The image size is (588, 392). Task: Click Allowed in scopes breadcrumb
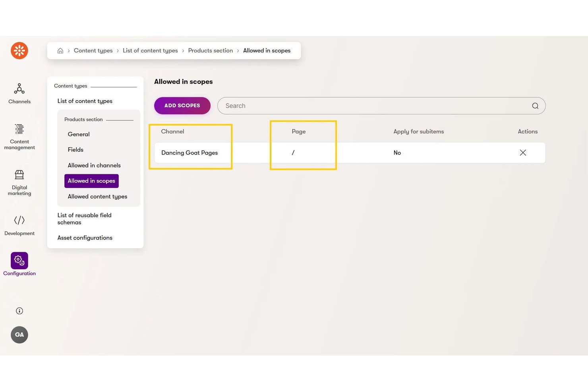tap(267, 51)
